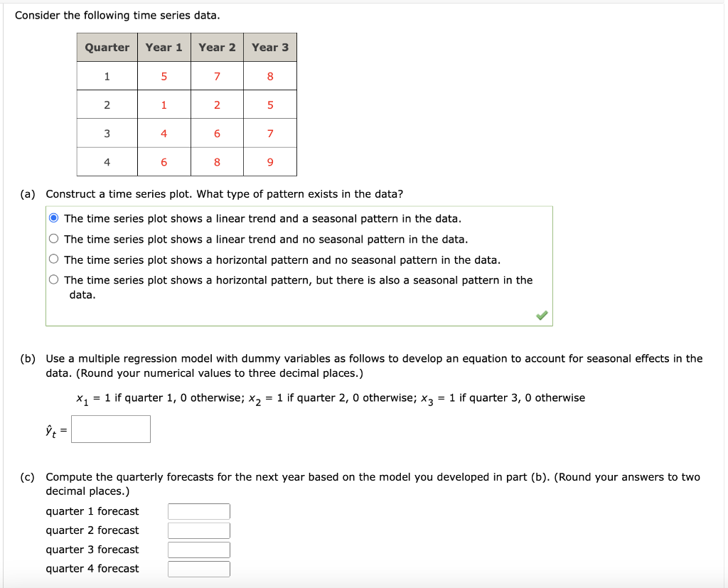Click the value 9 in Year 3 row 4
The width and height of the screenshot is (728, 588).
(x=270, y=161)
